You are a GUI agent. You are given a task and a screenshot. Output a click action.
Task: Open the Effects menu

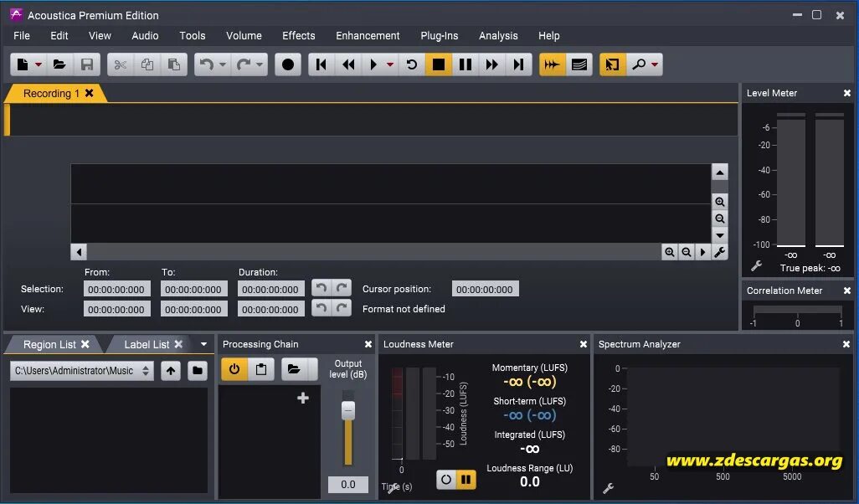click(x=299, y=36)
